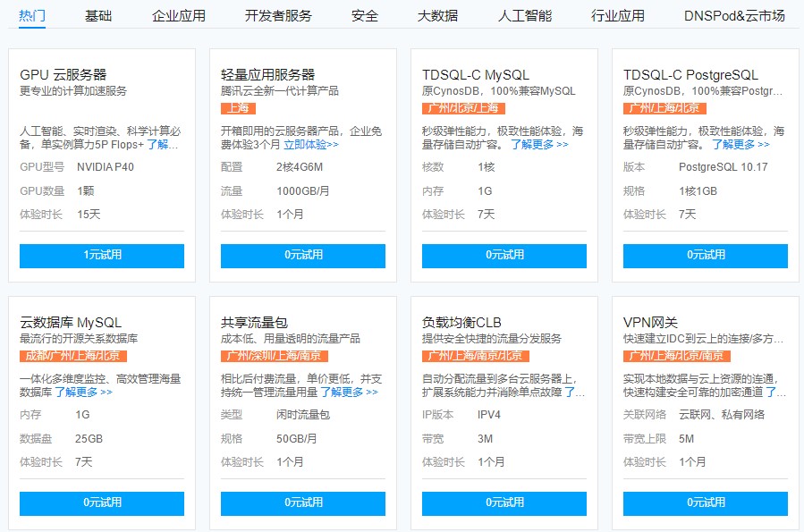Click the 1000GB/月 traffic value
804x532 pixels.
pyautogui.click(x=302, y=191)
